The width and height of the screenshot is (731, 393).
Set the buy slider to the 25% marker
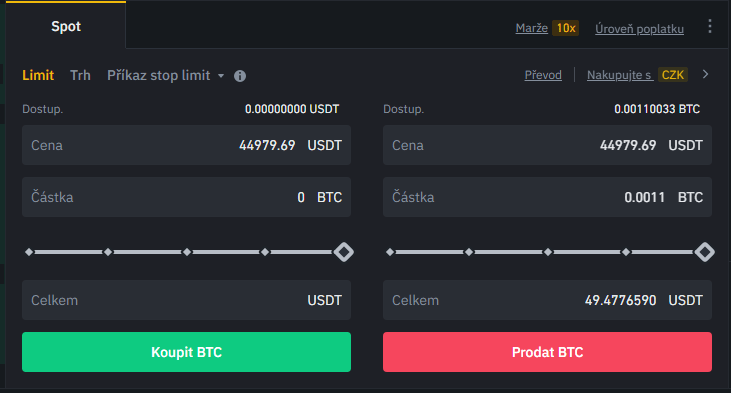(x=108, y=252)
